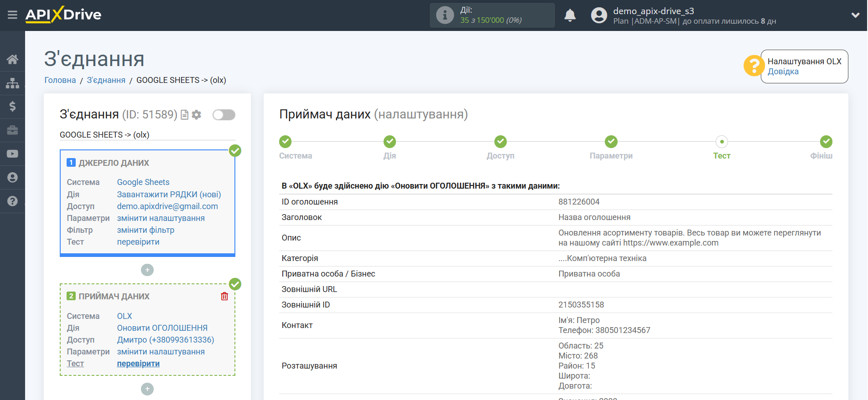Open help question icon in sidebar
The height and width of the screenshot is (400, 868).
coord(12,201)
